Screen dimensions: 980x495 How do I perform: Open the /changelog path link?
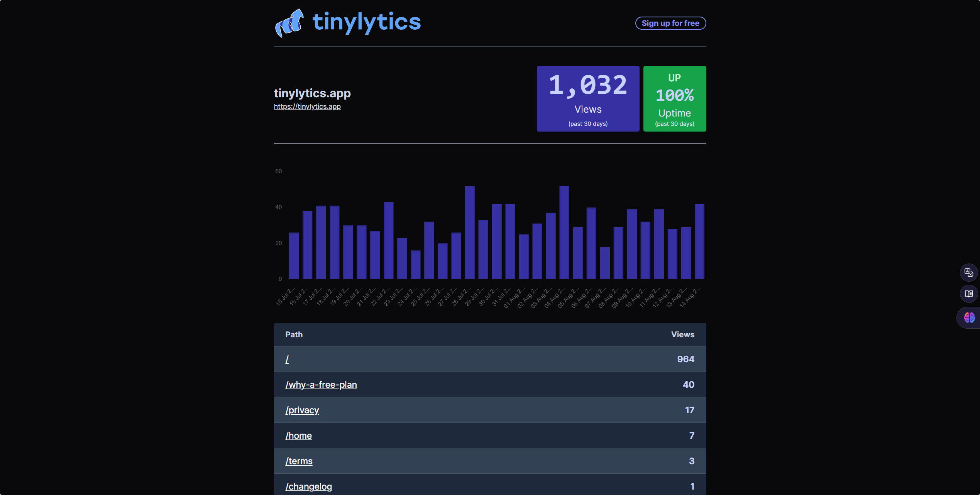308,487
